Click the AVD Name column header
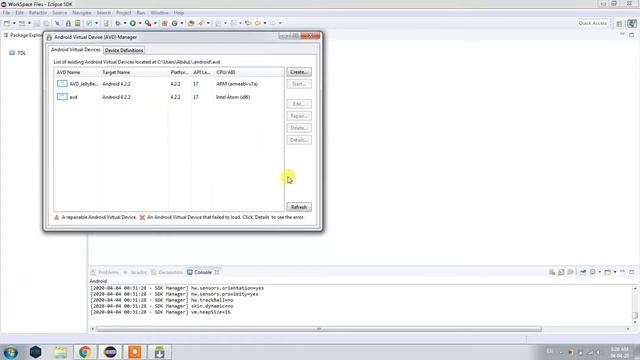 [77, 72]
